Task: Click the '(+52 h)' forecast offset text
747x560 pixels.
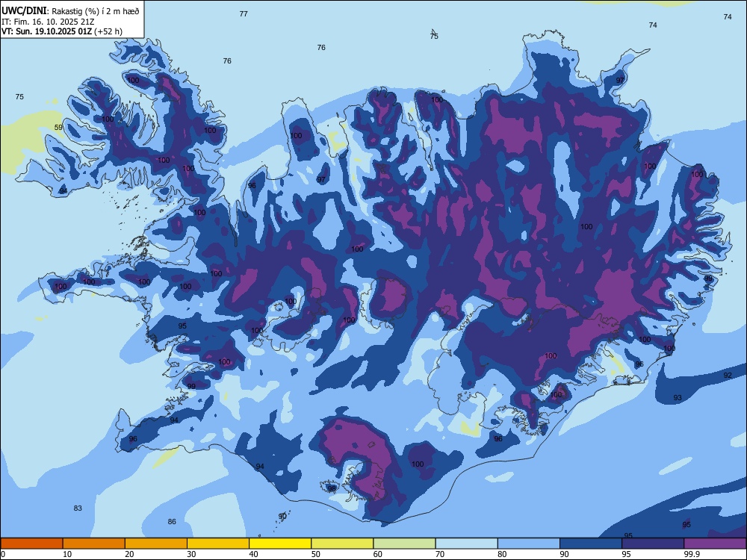Action: coord(108,31)
